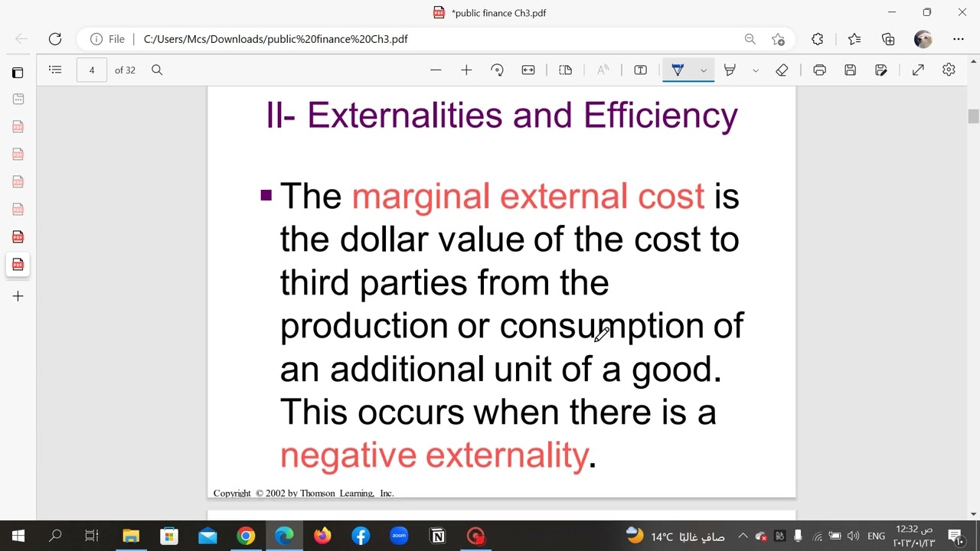Open the Windows Start menu

tap(18, 536)
